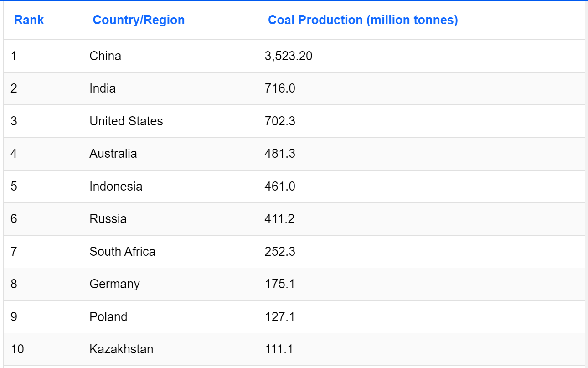The image size is (588, 368).
Task: Click rank number 10 in Kazakhstan row
Action: coord(17,349)
